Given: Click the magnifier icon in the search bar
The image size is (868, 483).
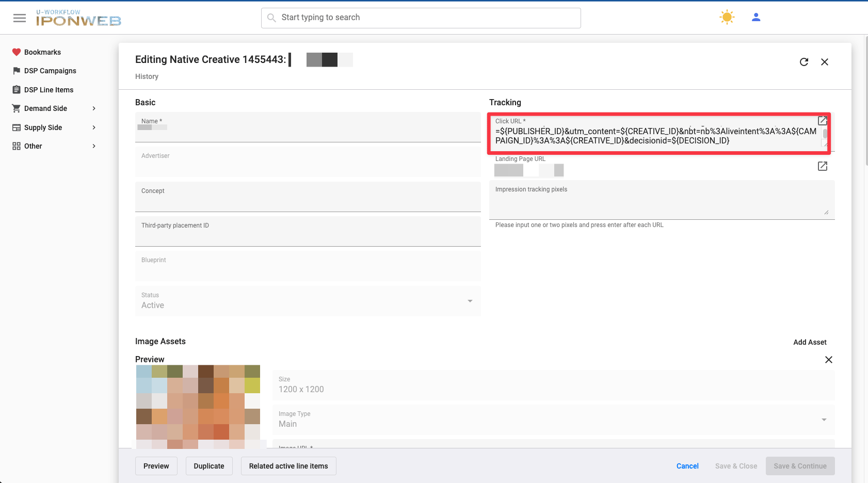Looking at the screenshot, I should click(x=271, y=18).
